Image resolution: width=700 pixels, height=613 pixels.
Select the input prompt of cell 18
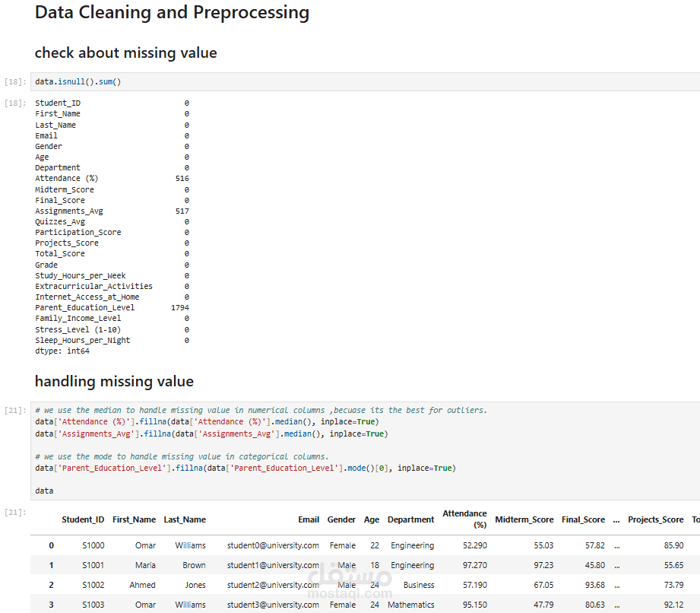click(x=15, y=81)
